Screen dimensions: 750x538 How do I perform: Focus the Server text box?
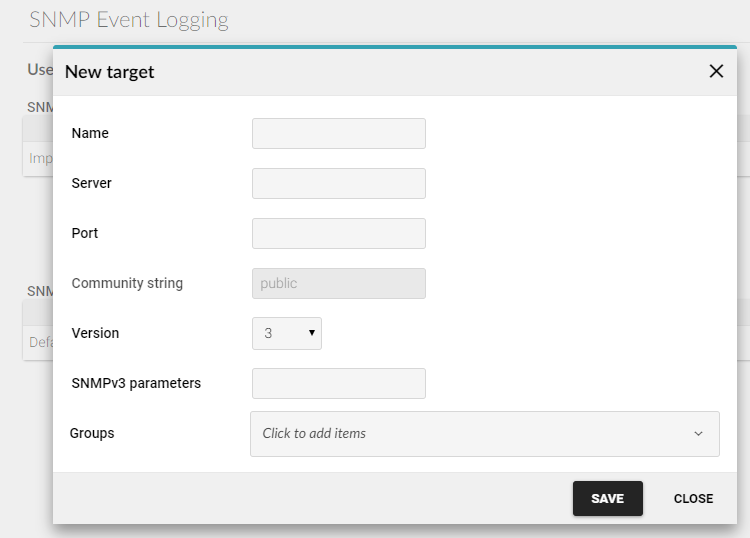pyautogui.click(x=339, y=183)
